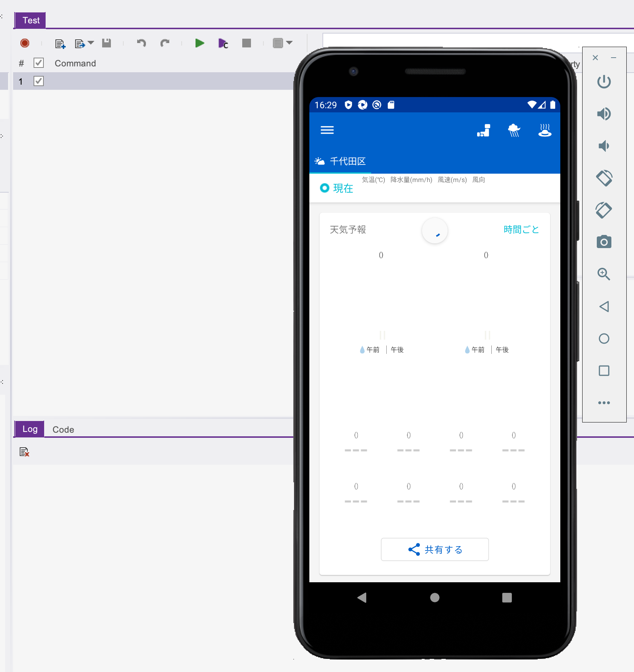Open the 時間ごと hourly forecast link

tap(521, 229)
